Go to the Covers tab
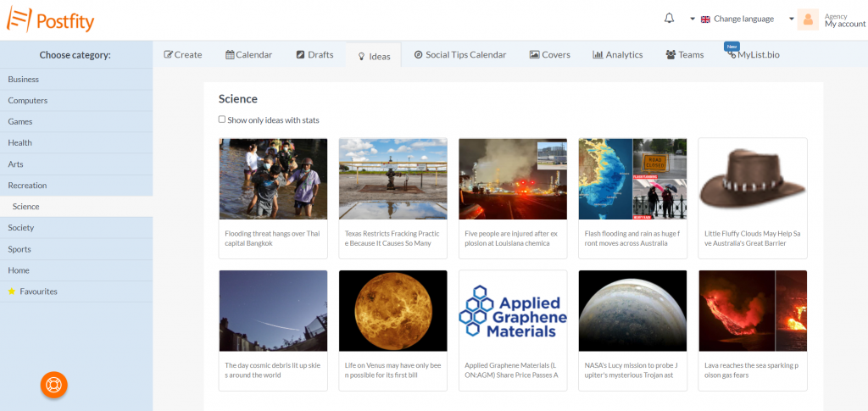This screenshot has width=868, height=411. point(549,55)
